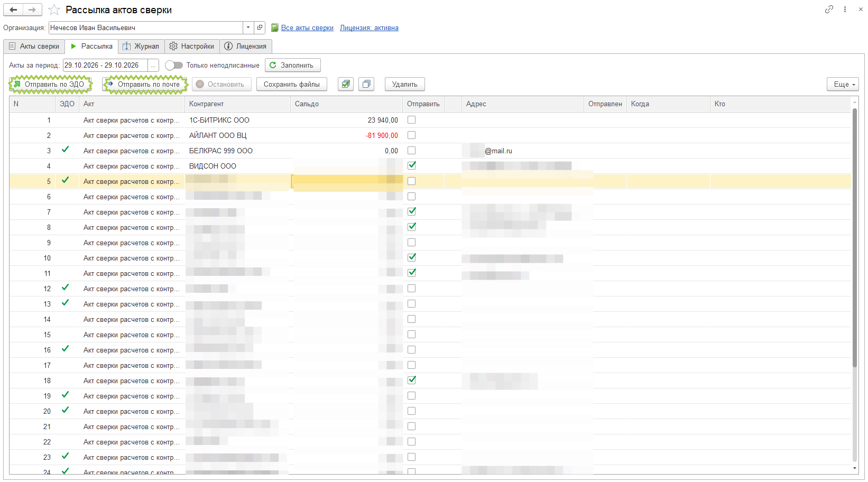Check Отправить box for 1С-БИТРИКС ООО

click(411, 120)
